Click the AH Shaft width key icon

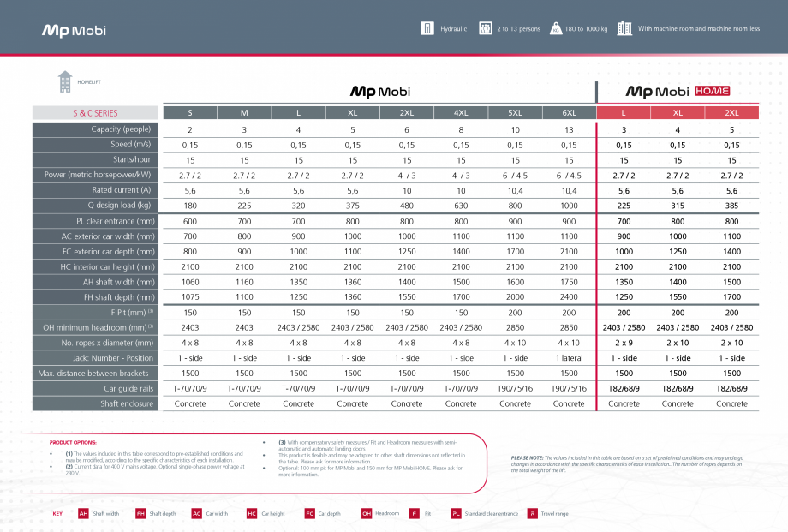[x=83, y=513]
